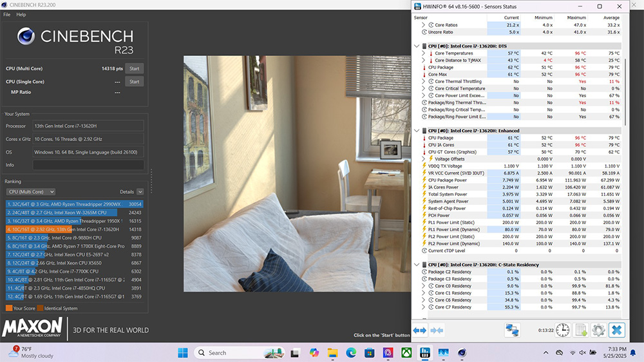Open notifications bell icon
The height and width of the screenshot is (362, 644).
tap(633, 352)
